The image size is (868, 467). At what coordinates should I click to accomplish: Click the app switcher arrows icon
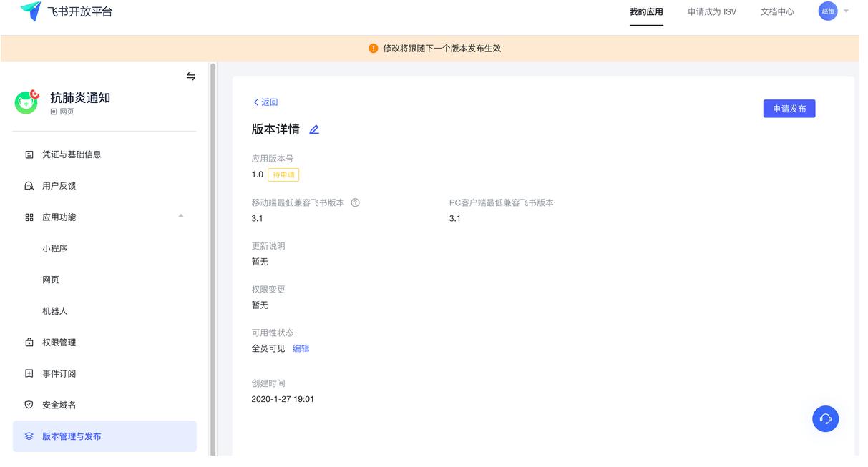[x=190, y=75]
